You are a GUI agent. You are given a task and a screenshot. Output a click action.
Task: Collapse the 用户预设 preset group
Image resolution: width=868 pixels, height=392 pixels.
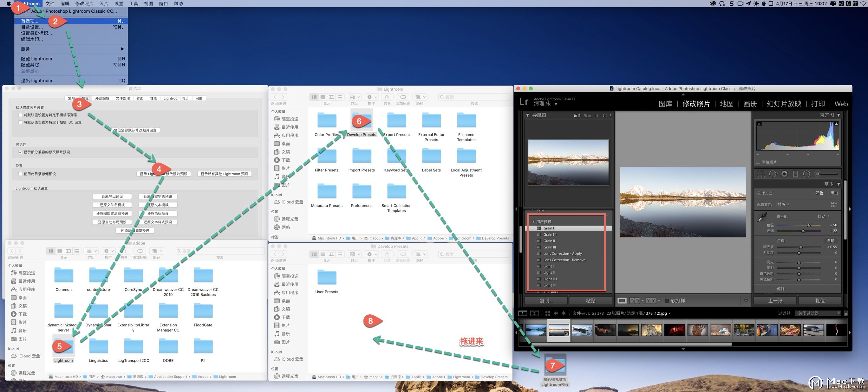coord(533,222)
